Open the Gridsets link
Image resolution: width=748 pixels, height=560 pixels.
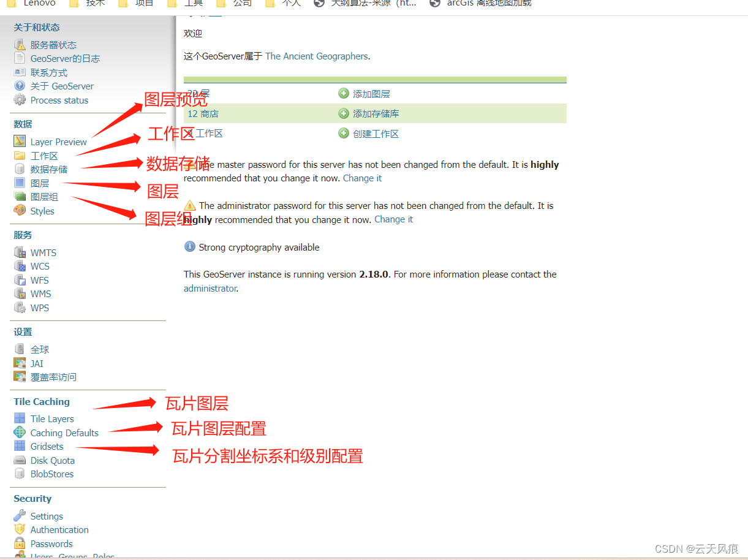click(47, 447)
